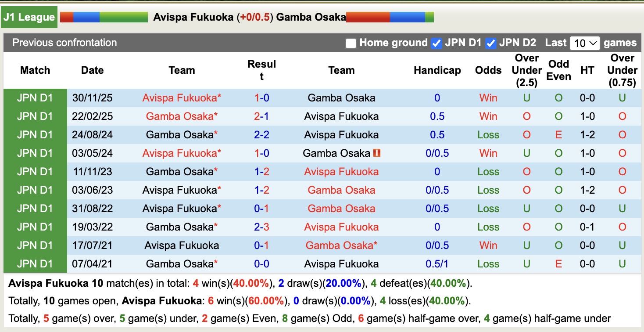644x332 pixels.
Task: Click the JPN D1 badge on the 30/11/25 row
Action: coord(35,97)
